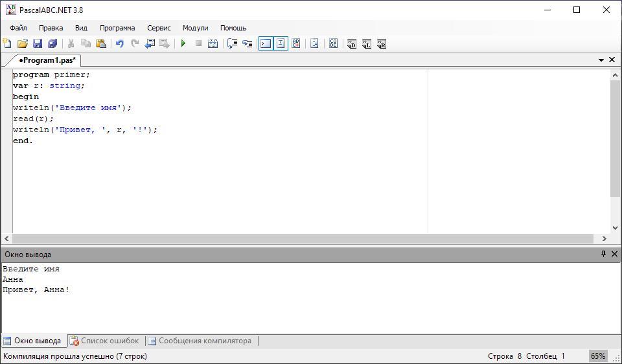Image resolution: width=622 pixels, height=364 pixels.
Task: Open the Файл menu
Action: coord(18,28)
